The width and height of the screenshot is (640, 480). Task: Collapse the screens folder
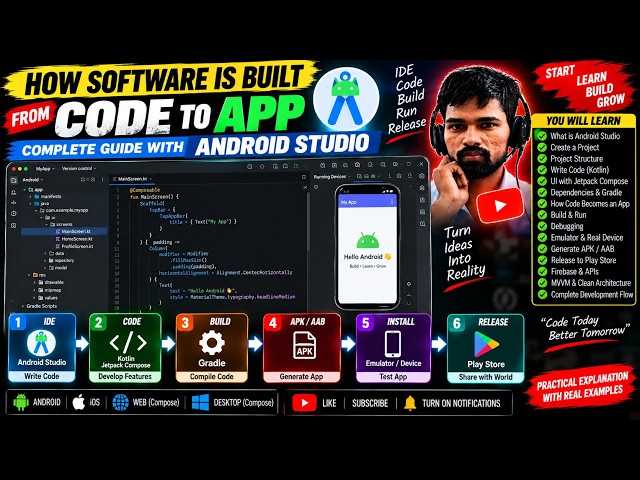pos(46,224)
